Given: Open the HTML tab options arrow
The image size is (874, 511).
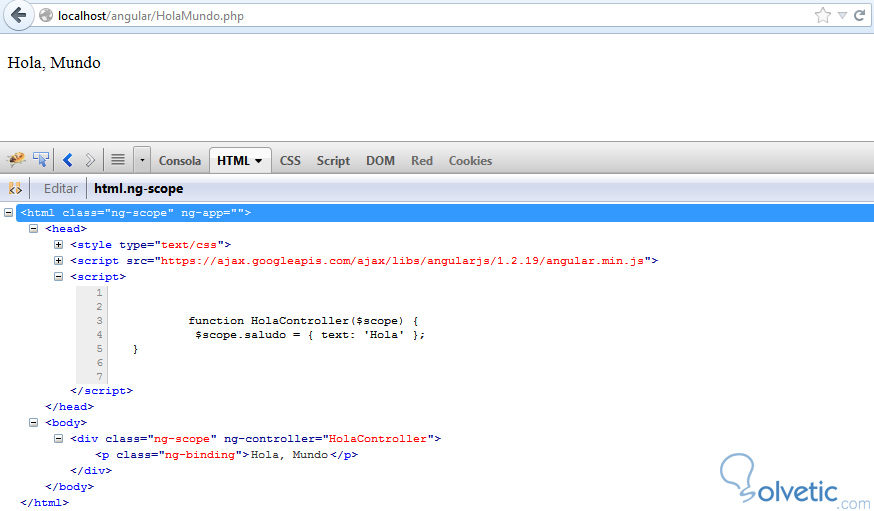Looking at the screenshot, I should 259,161.
